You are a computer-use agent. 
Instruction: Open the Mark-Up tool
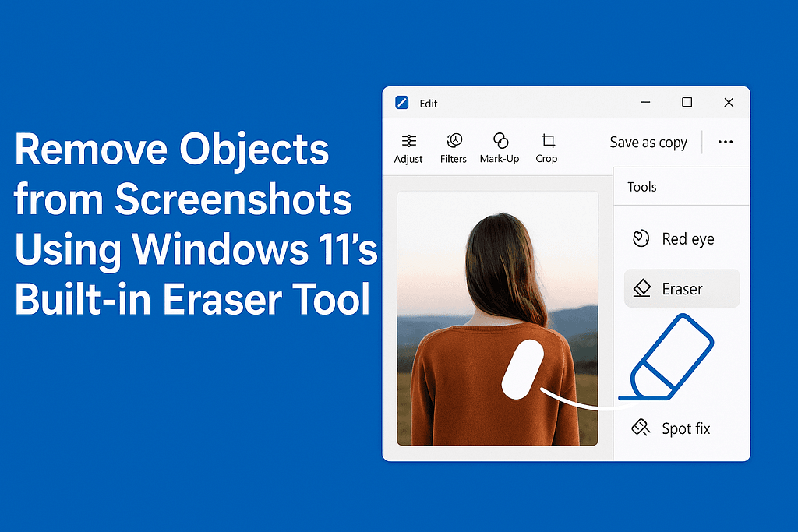[500, 148]
